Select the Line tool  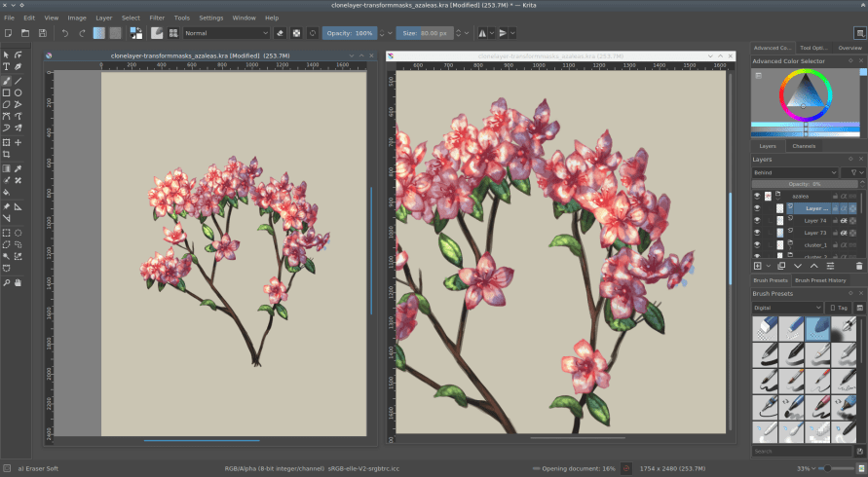19,81
